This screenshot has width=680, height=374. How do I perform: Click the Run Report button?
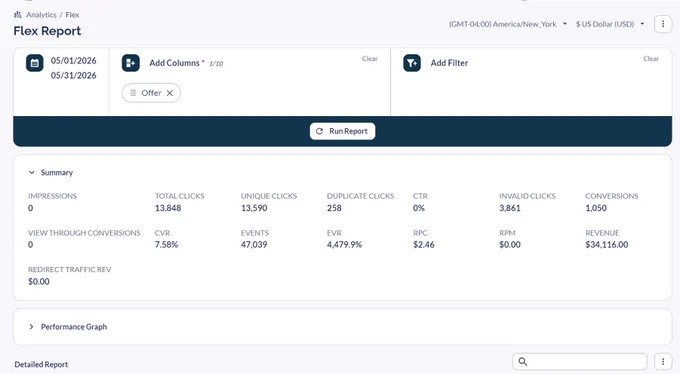tap(342, 131)
